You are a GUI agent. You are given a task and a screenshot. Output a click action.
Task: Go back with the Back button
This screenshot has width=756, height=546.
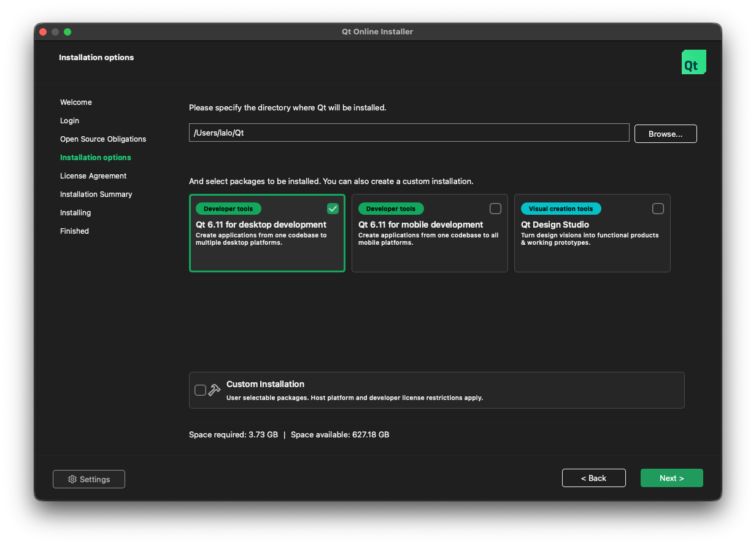click(x=593, y=478)
